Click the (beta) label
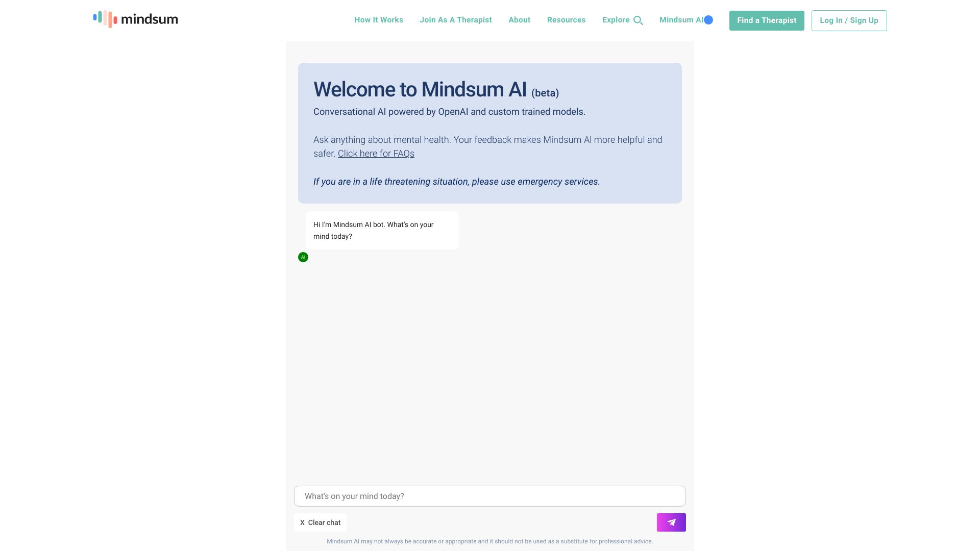 pyautogui.click(x=545, y=93)
